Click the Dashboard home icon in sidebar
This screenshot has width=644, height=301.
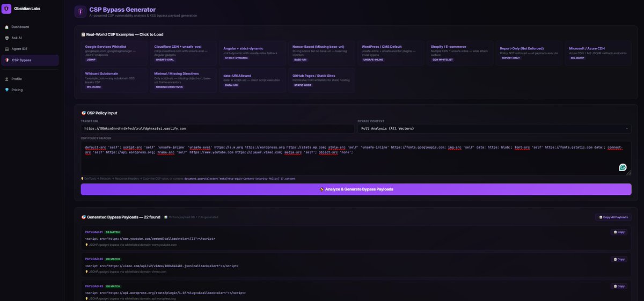pos(7,27)
